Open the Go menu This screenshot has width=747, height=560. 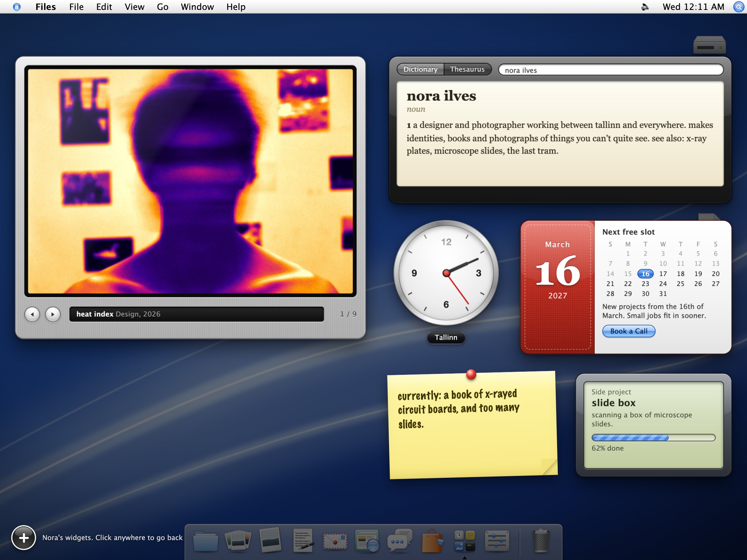[162, 7]
